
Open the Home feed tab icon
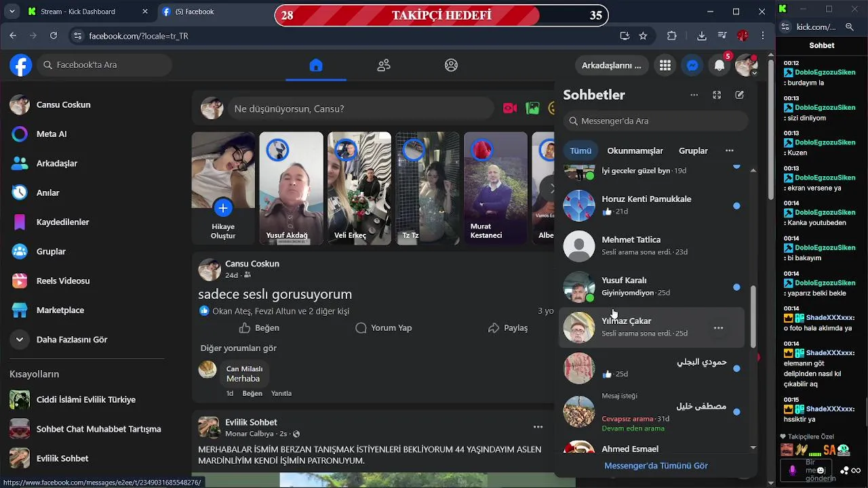pyautogui.click(x=316, y=65)
